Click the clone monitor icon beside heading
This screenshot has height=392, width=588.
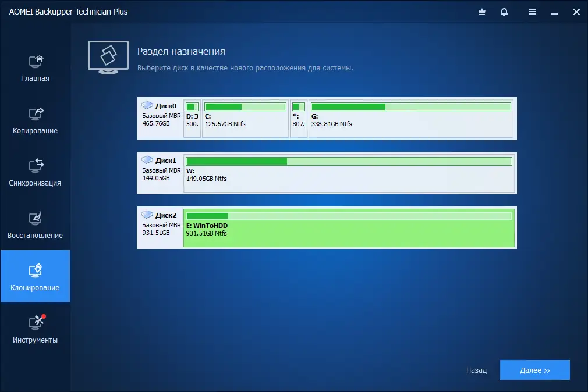tap(108, 58)
